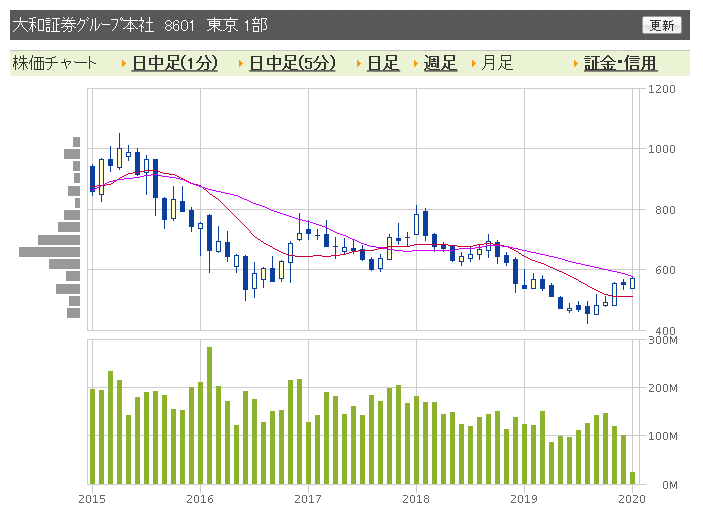Open the 日中足(1分) chart link
Screen dimensions: 703x527
coord(175,63)
